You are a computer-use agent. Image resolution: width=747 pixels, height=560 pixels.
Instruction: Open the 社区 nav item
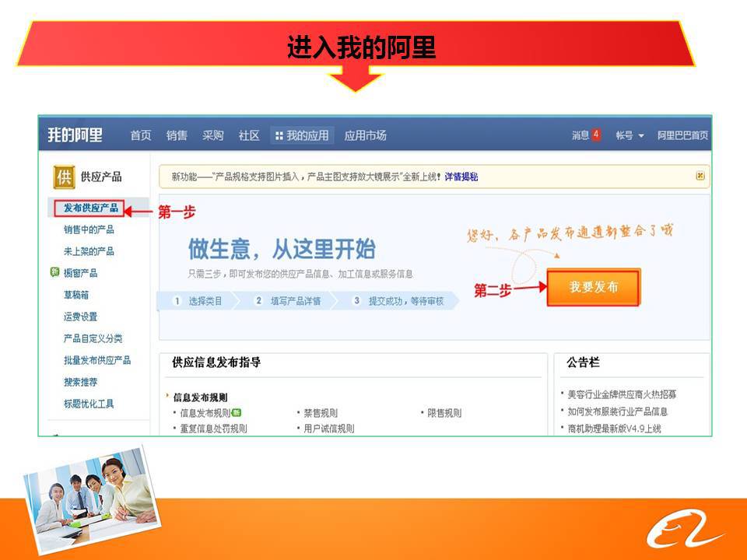tap(249, 135)
